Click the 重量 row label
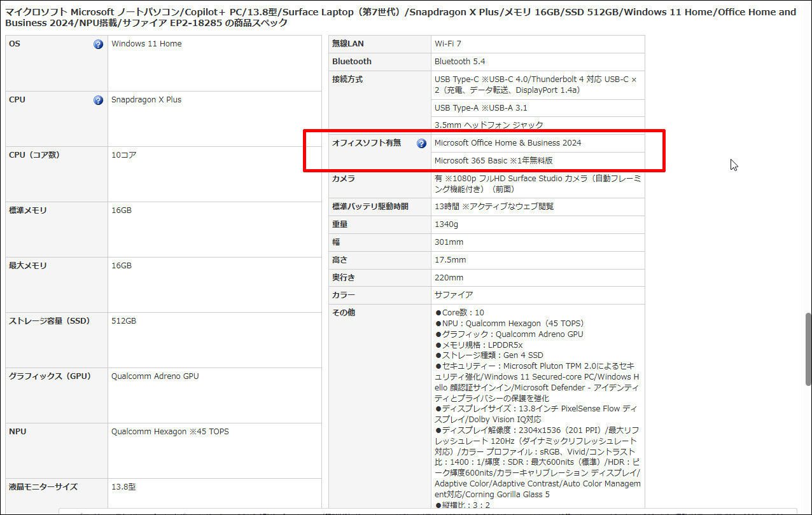The height and width of the screenshot is (515, 812). pos(340,224)
